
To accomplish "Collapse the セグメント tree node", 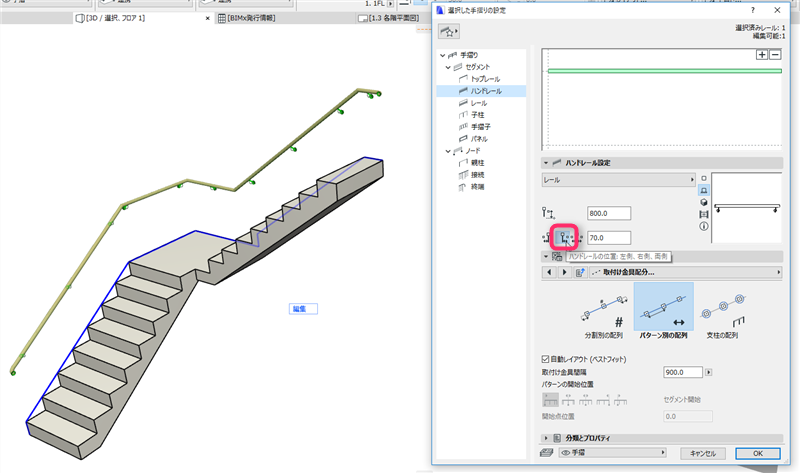I will pos(448,67).
